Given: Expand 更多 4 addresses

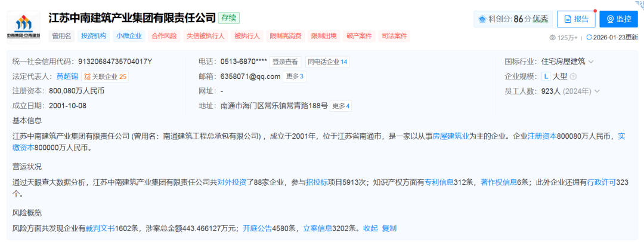Looking at the screenshot, I should pyautogui.click(x=341, y=106).
